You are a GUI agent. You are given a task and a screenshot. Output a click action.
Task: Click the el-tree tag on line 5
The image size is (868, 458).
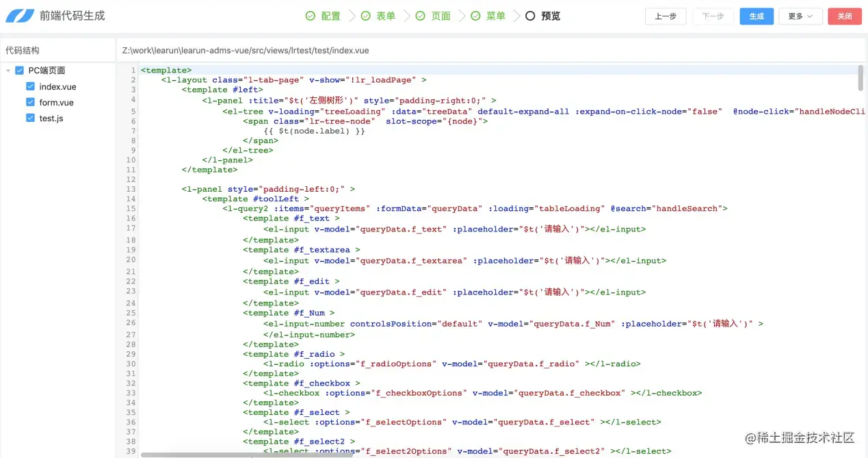243,112
